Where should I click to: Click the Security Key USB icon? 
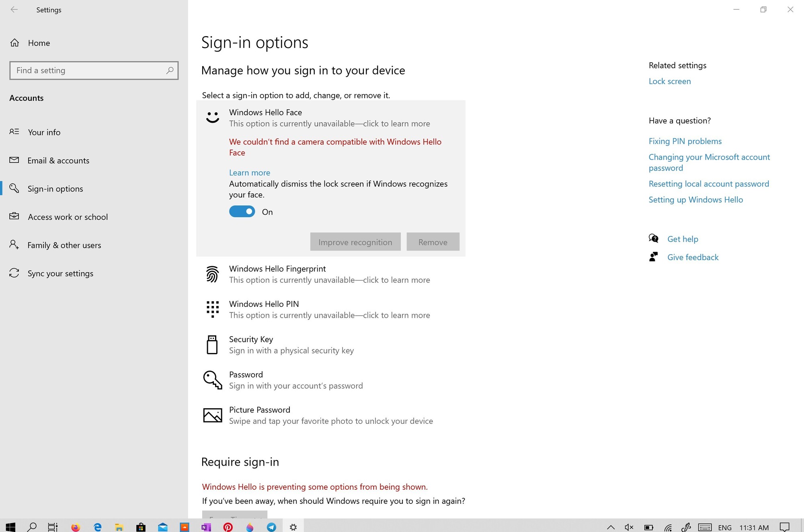coord(212,345)
